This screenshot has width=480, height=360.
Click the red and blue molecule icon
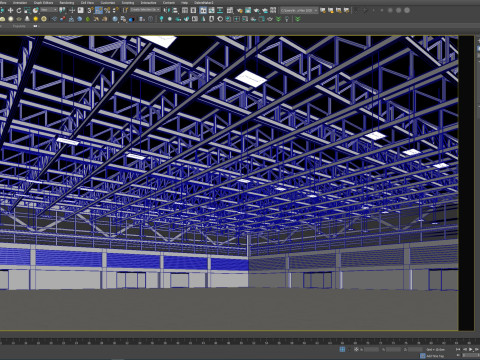click(62, 19)
